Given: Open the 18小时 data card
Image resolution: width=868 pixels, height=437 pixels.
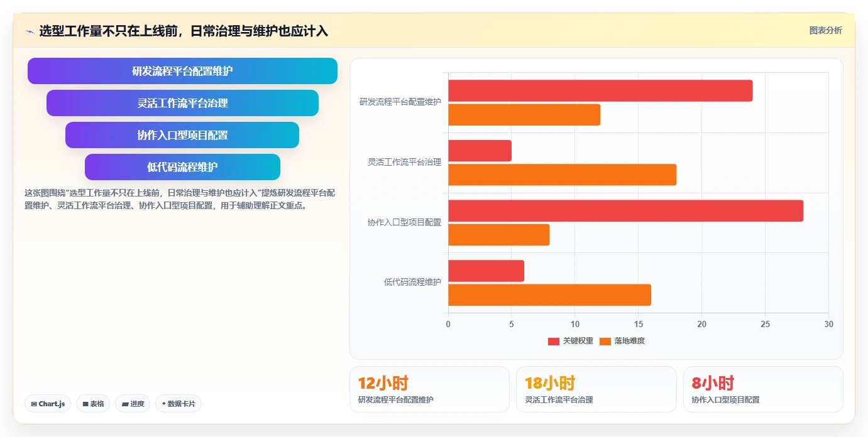Looking at the screenshot, I should 596,389.
